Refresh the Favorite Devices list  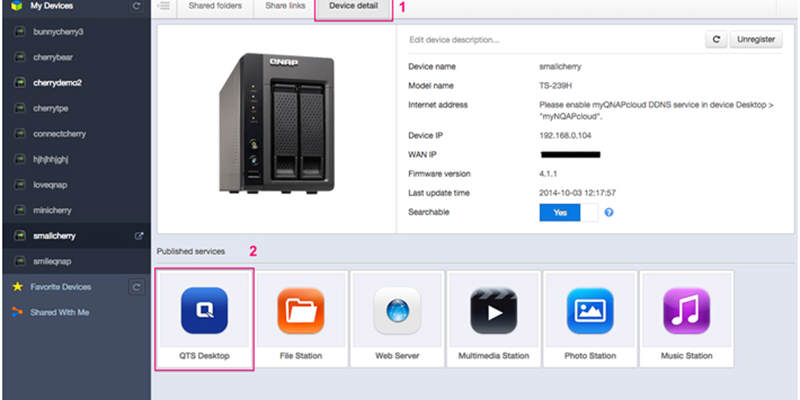tap(136, 287)
